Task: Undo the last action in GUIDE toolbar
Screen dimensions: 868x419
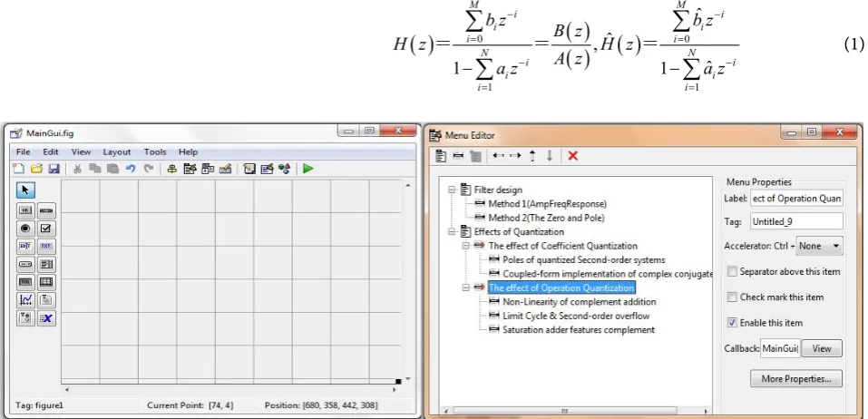Action: point(131,169)
